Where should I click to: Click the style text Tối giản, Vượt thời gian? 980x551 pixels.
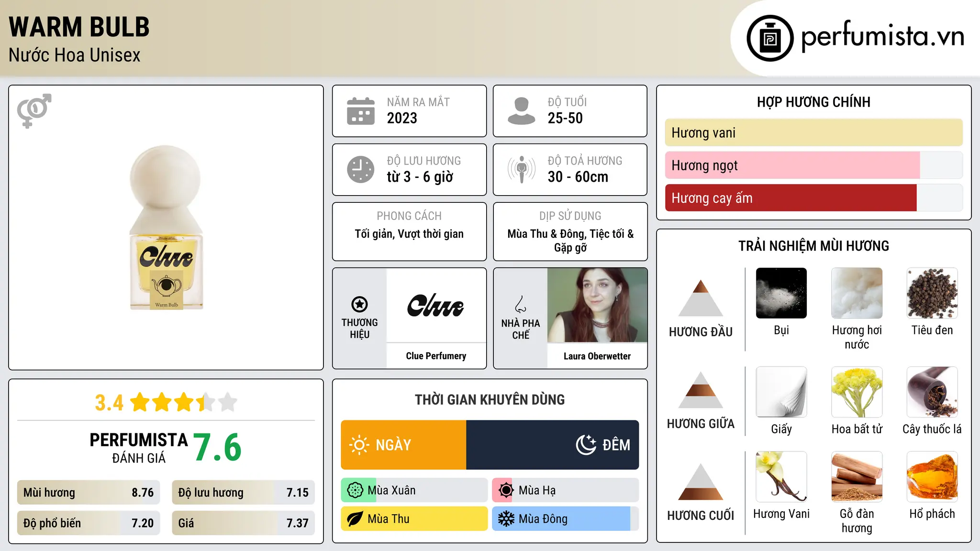click(x=409, y=234)
